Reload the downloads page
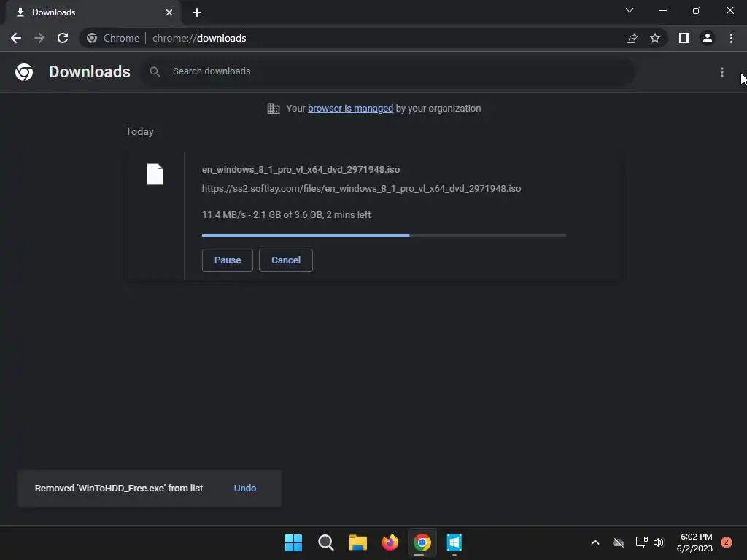The width and height of the screenshot is (747, 560). pos(63,38)
